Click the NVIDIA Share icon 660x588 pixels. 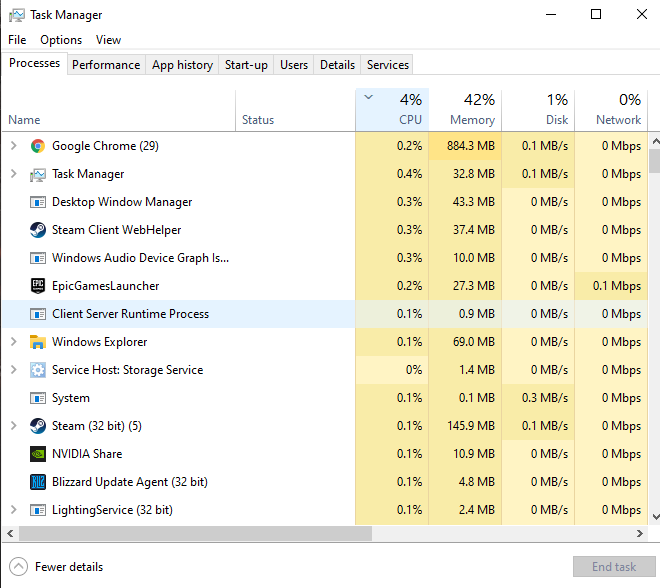(x=38, y=454)
